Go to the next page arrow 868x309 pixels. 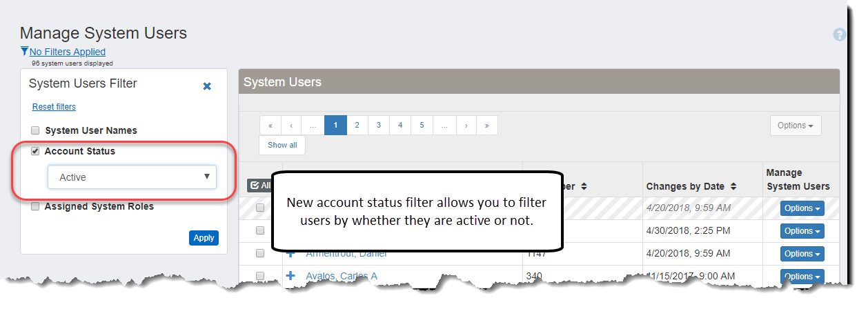pyautogui.click(x=466, y=126)
